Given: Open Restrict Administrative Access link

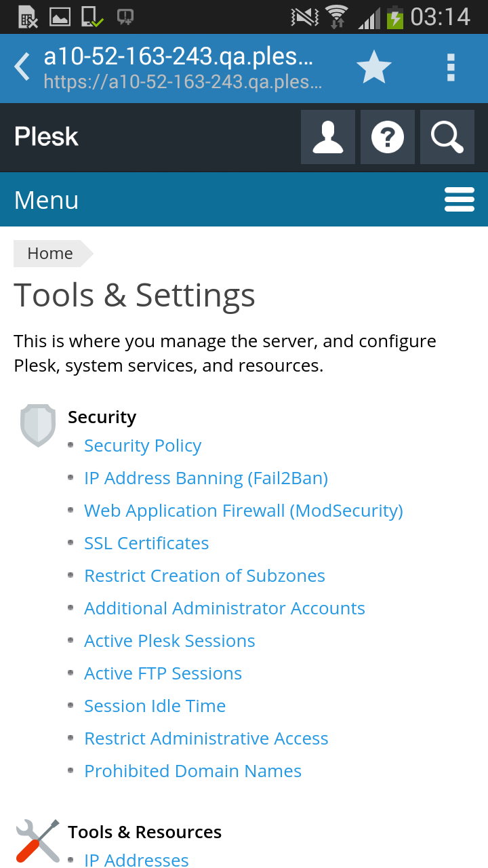Looking at the screenshot, I should [206, 738].
